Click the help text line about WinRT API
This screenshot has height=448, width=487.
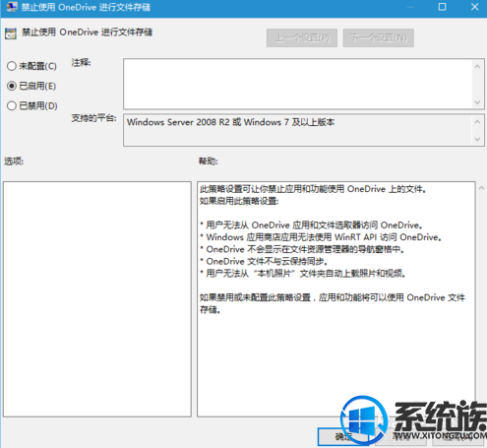(321, 237)
